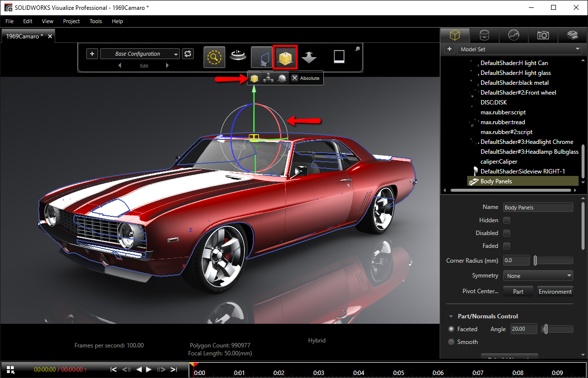The width and height of the screenshot is (588, 378).
Task: Click the pin icon on main toolbar
Action: tap(358, 49)
